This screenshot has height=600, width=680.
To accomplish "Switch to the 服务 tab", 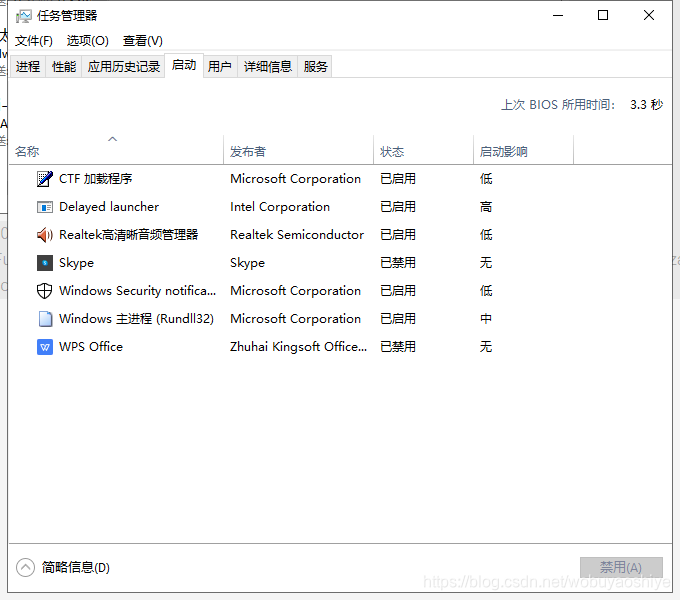I will 315,66.
